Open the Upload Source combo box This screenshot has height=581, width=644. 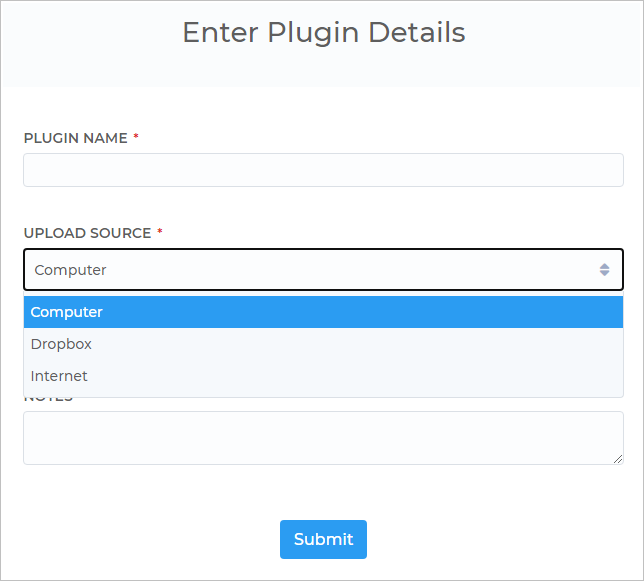point(323,270)
